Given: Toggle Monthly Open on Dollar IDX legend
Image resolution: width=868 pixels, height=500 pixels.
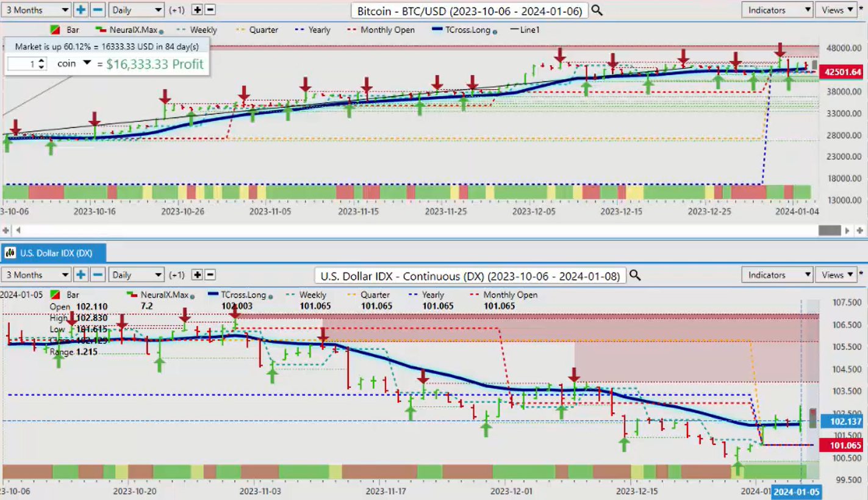Looking at the screenshot, I should click(x=503, y=295).
